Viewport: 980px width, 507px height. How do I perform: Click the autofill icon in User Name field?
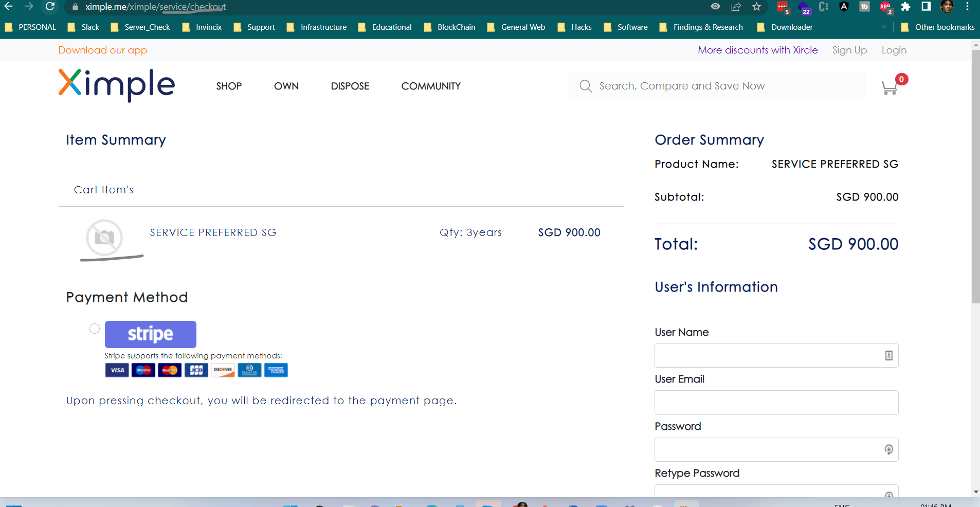tap(888, 355)
